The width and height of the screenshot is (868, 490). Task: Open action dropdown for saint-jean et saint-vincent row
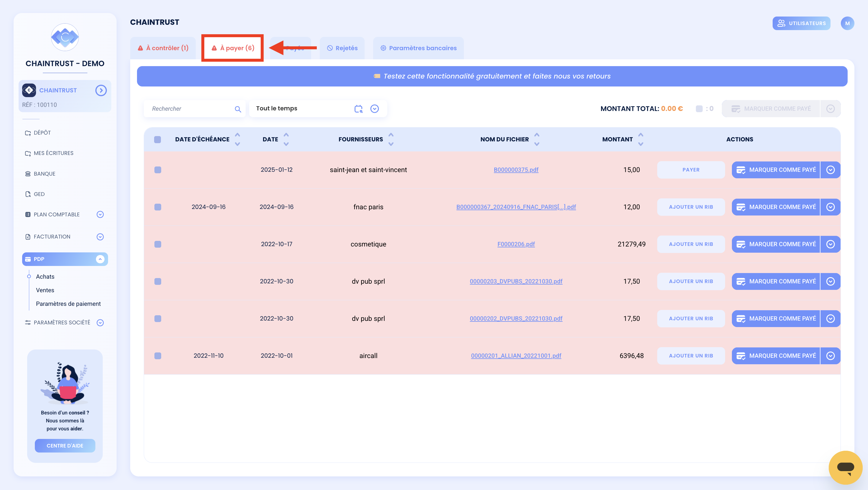point(830,170)
